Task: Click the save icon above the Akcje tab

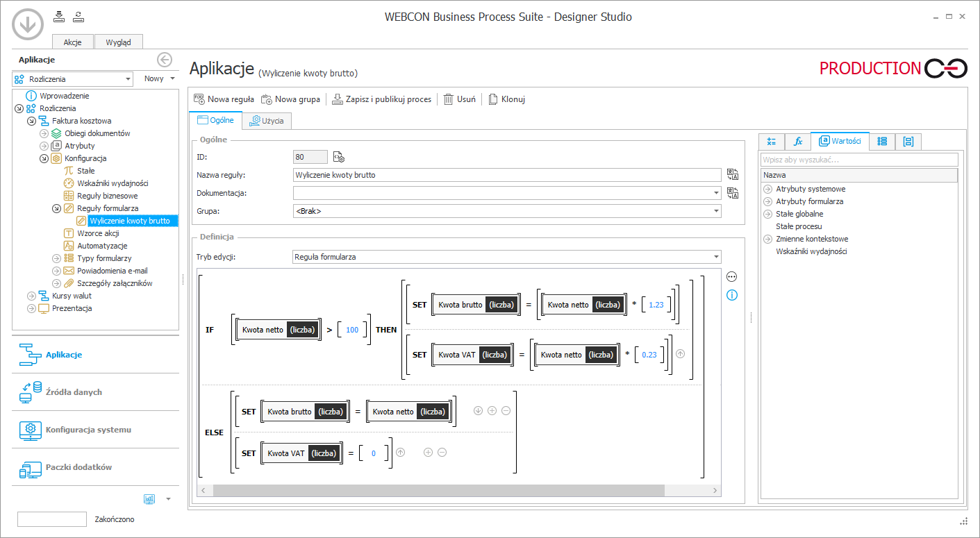Action: [58, 17]
